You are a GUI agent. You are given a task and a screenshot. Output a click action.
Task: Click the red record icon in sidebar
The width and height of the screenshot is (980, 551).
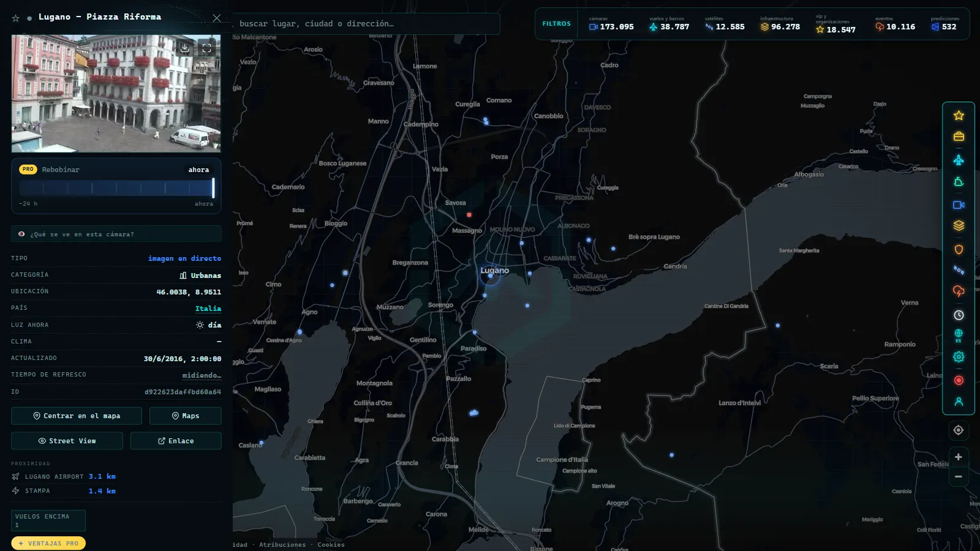(x=959, y=381)
